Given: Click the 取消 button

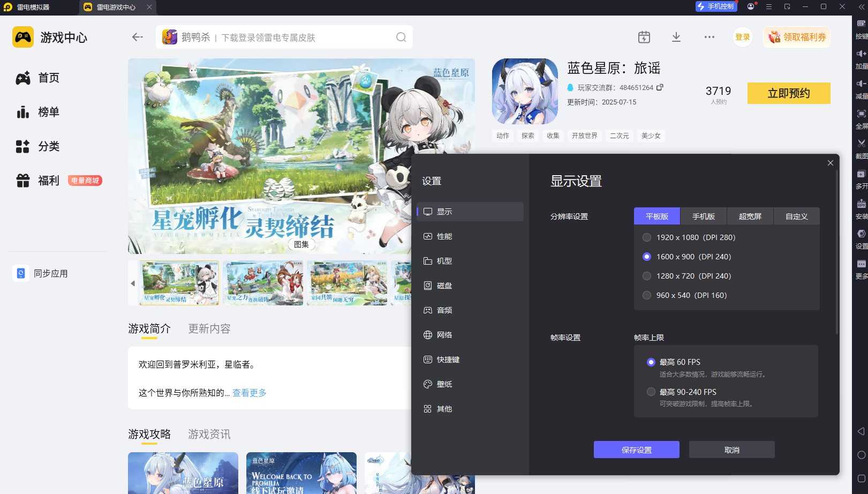Looking at the screenshot, I should click(732, 450).
